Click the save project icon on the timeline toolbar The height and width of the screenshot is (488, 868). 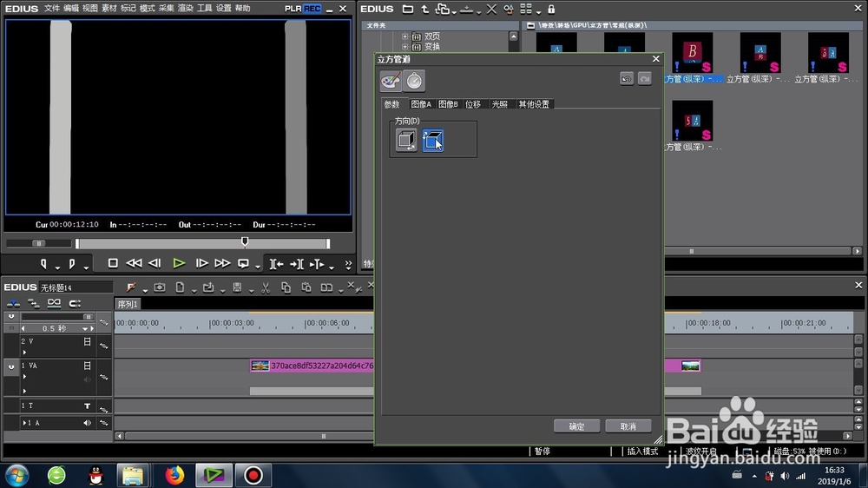point(237,287)
